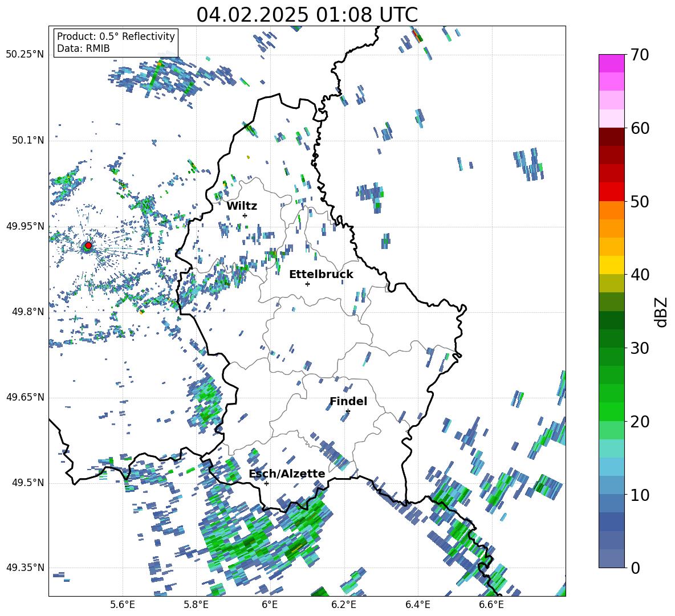Click the 49.95°N latitude label
This screenshot has width=675, height=616.
point(25,226)
